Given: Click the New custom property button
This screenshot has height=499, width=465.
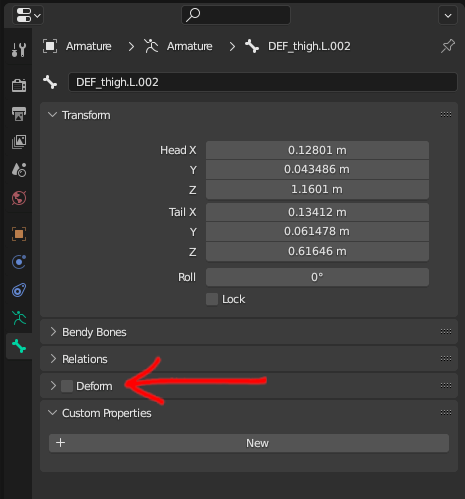Looking at the screenshot, I should point(249,443).
